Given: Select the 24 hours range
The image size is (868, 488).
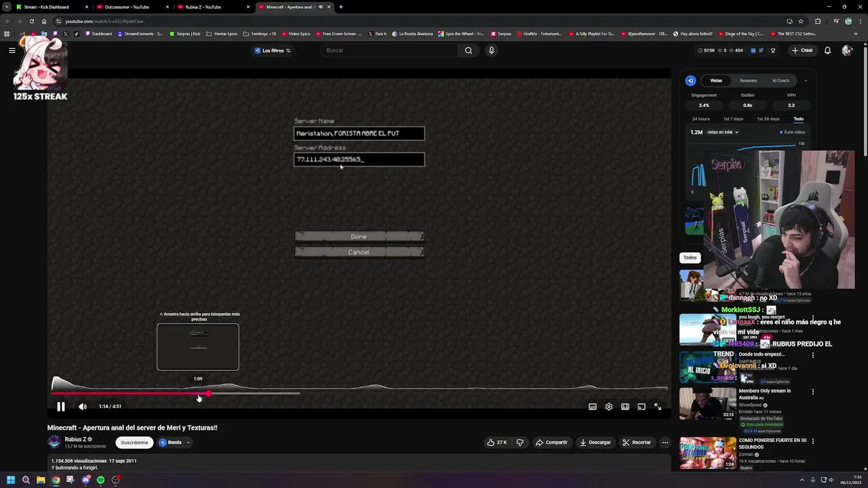Looking at the screenshot, I should tap(701, 119).
